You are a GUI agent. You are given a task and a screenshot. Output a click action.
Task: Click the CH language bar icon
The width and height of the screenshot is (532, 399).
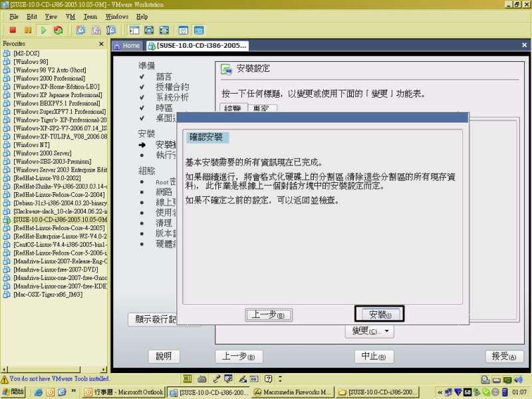pos(187,378)
